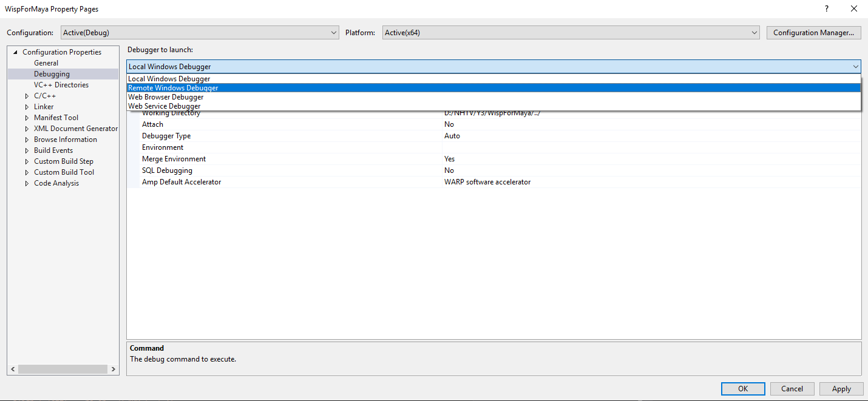The height and width of the screenshot is (401, 868).
Task: Select General in the properties tree
Action: (x=46, y=63)
